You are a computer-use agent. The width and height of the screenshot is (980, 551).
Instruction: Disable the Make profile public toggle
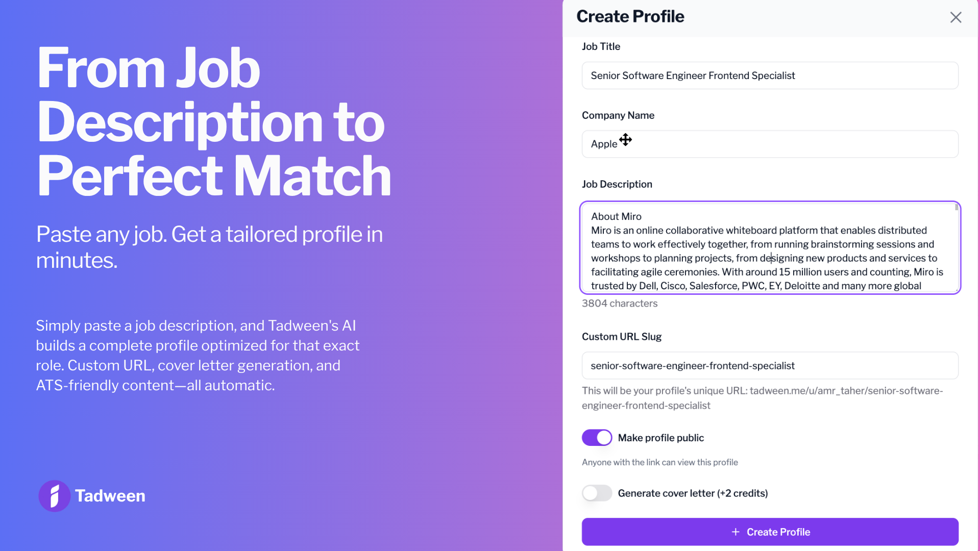click(x=597, y=438)
